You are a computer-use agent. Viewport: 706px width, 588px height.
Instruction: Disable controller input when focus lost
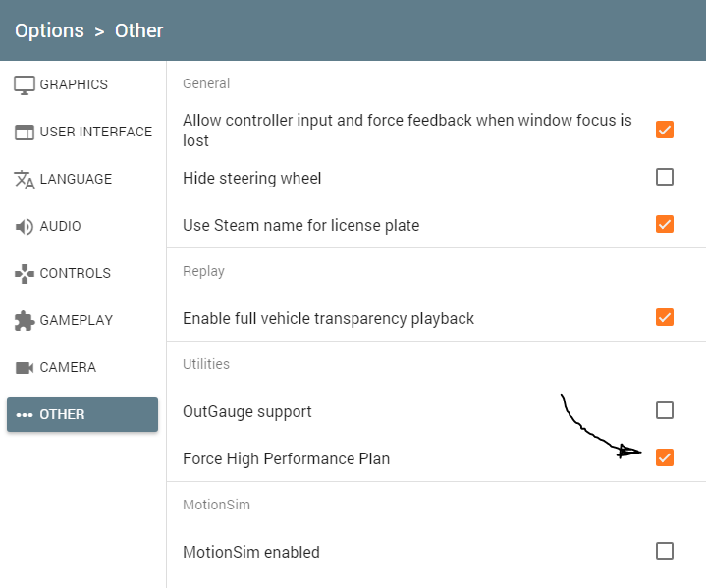pyautogui.click(x=664, y=130)
